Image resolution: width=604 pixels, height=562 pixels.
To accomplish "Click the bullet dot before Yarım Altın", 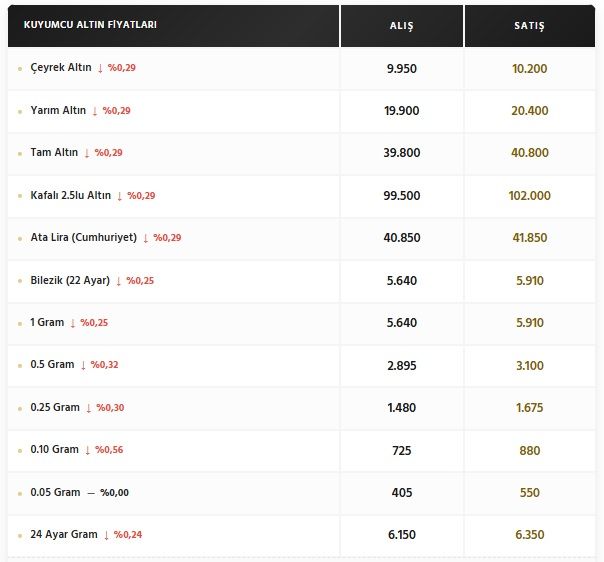I will point(20,112).
